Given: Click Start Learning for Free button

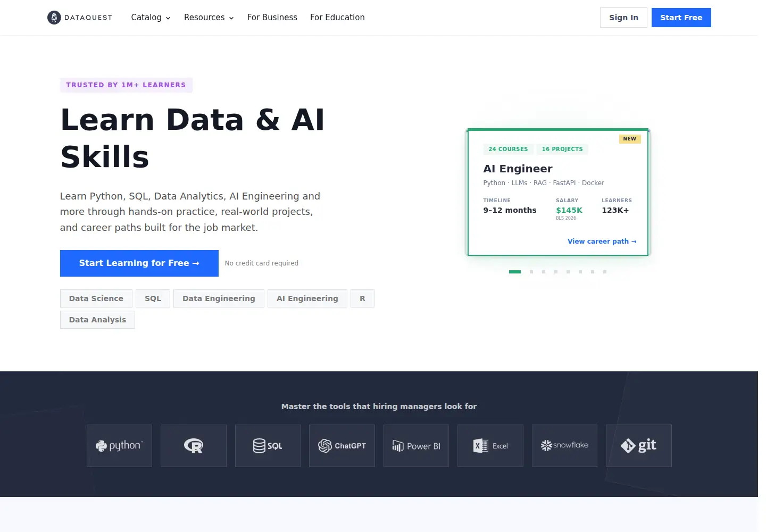Looking at the screenshot, I should pyautogui.click(x=139, y=263).
